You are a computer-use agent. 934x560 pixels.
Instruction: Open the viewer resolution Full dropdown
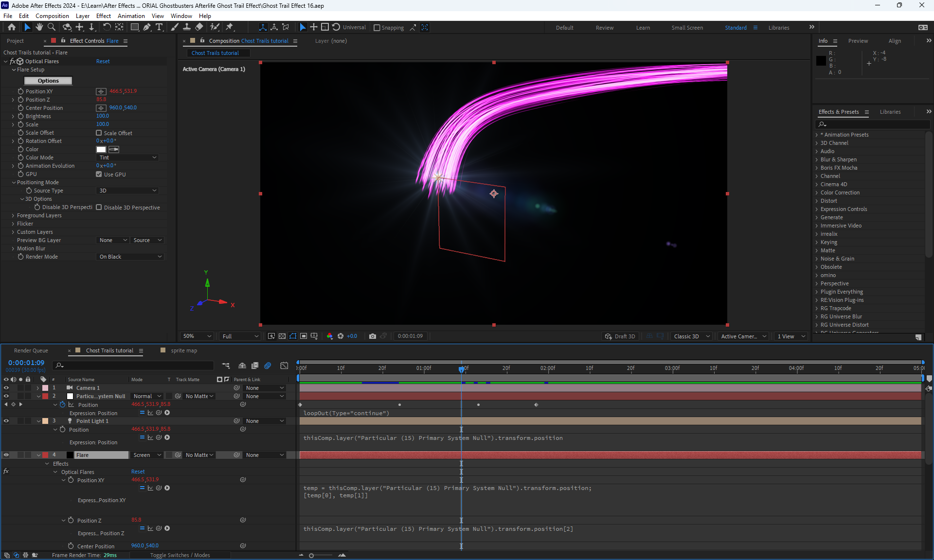pos(240,336)
